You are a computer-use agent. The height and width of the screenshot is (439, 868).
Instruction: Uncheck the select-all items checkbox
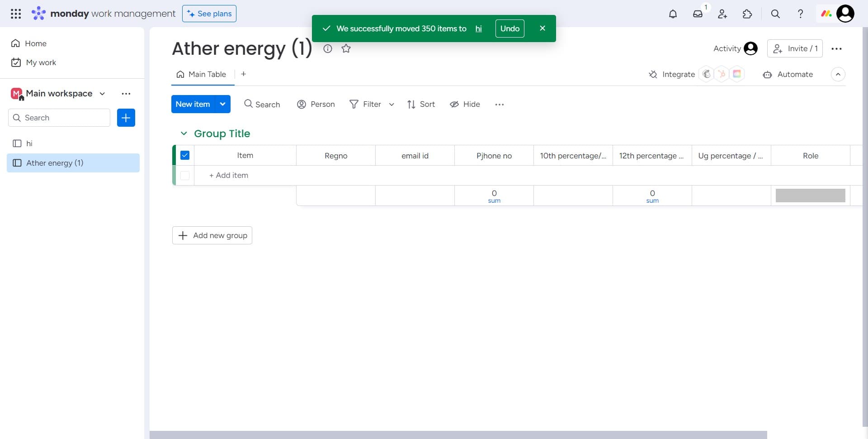coord(185,155)
